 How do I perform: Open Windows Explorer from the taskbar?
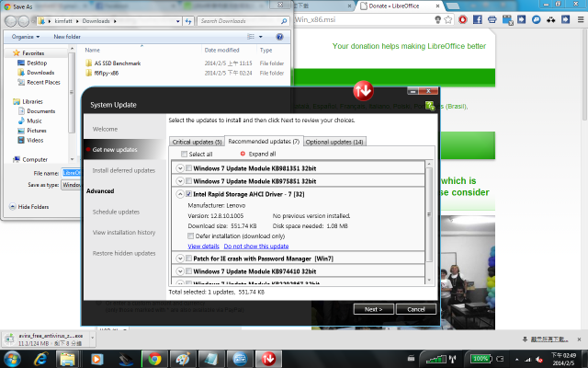(67, 359)
